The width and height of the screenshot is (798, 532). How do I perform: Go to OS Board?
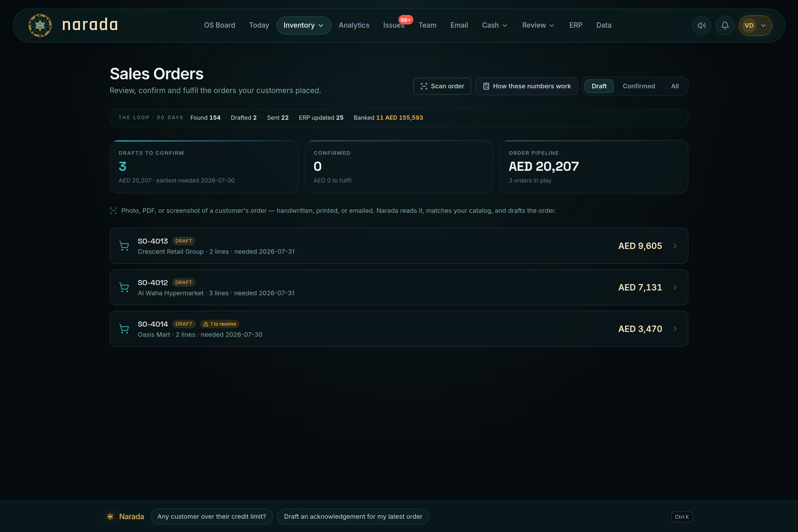coord(219,26)
